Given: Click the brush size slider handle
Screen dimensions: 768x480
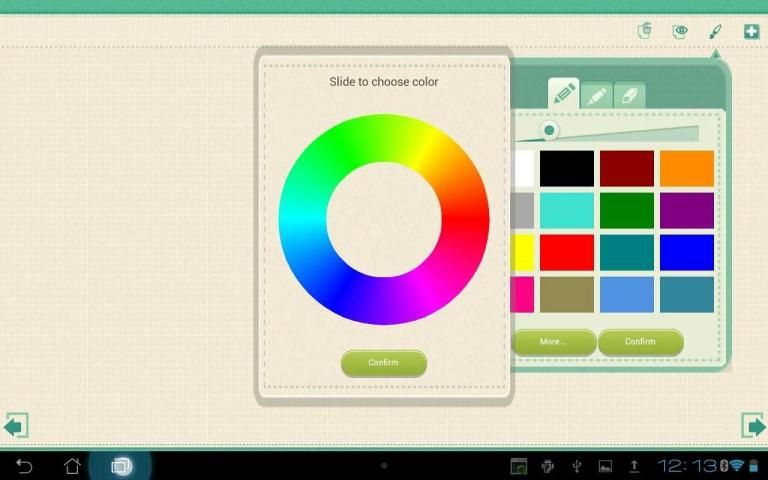Looking at the screenshot, I should [549, 130].
